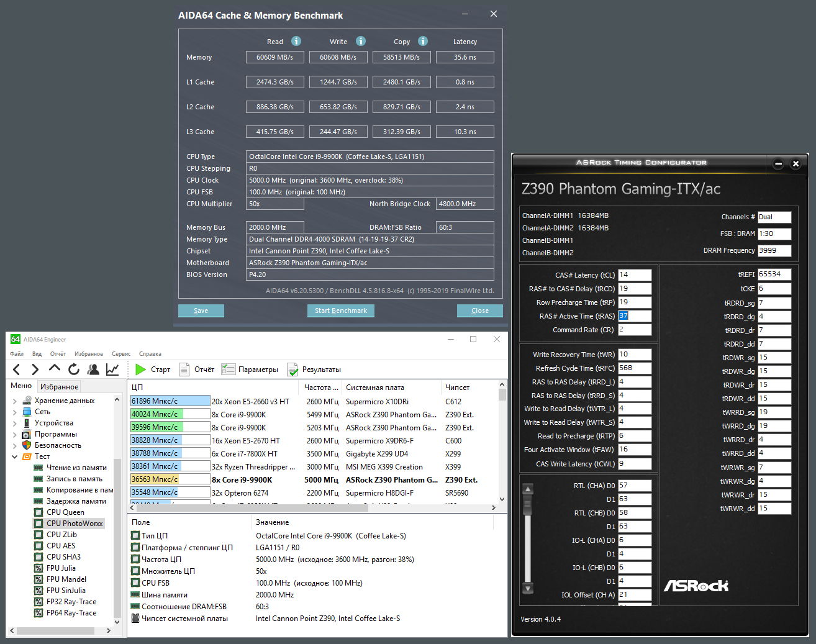Screen dimensions: 816x644
Task: Select the CPU Queen benchmark
Action: point(60,512)
